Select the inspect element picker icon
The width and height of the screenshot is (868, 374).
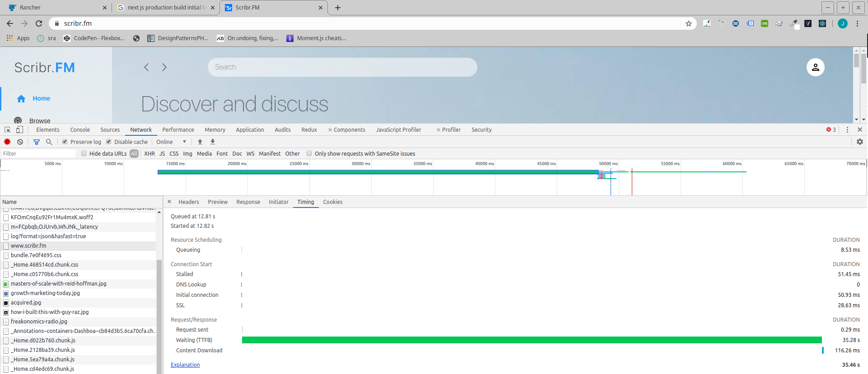point(7,129)
